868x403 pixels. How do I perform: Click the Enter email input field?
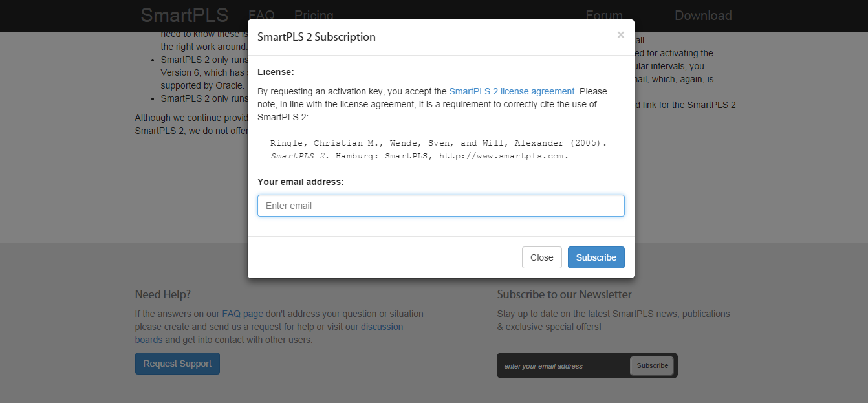click(x=440, y=206)
